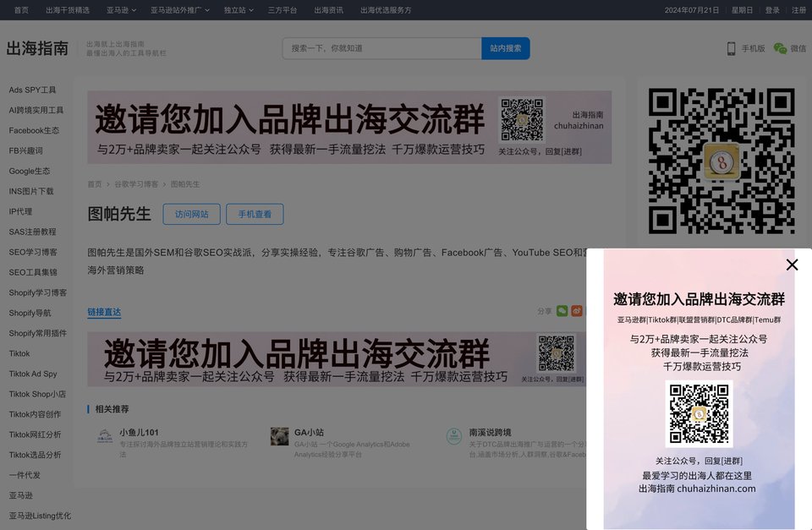
Task: Click lower banner below 链接直达
Action: point(337,359)
